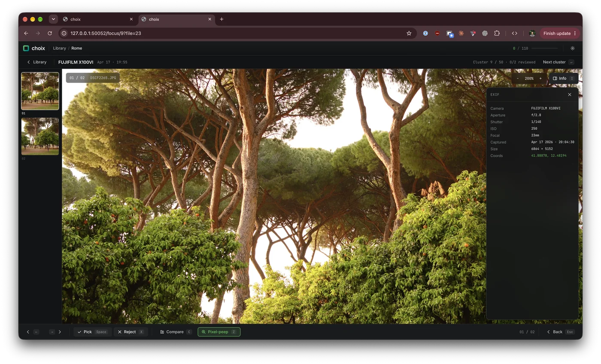Go to the next photo via right chevron
Viewport: 601px width, 364px height.
click(60, 332)
